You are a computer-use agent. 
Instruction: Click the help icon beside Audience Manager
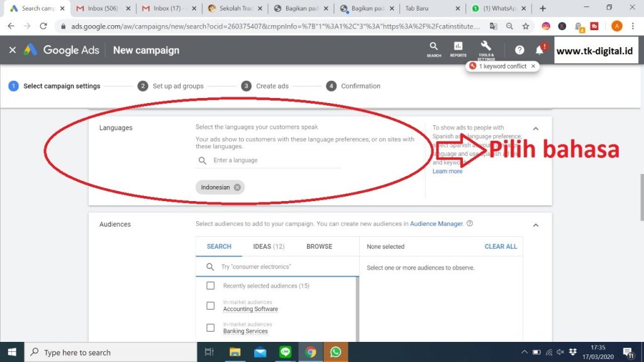click(x=470, y=223)
